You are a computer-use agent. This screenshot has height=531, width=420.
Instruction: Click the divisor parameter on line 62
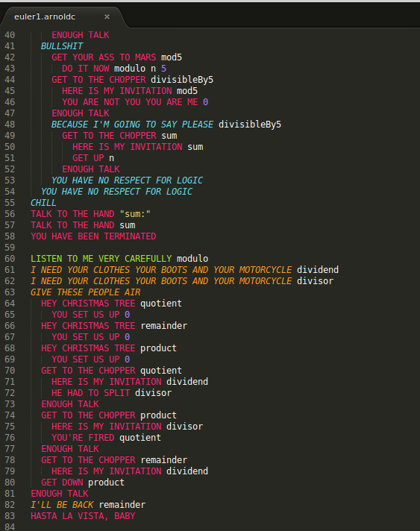click(315, 281)
